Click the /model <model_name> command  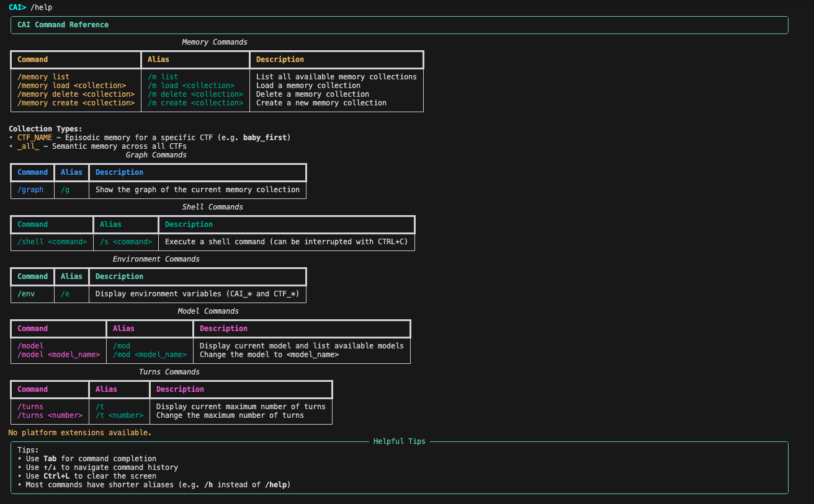(x=59, y=355)
